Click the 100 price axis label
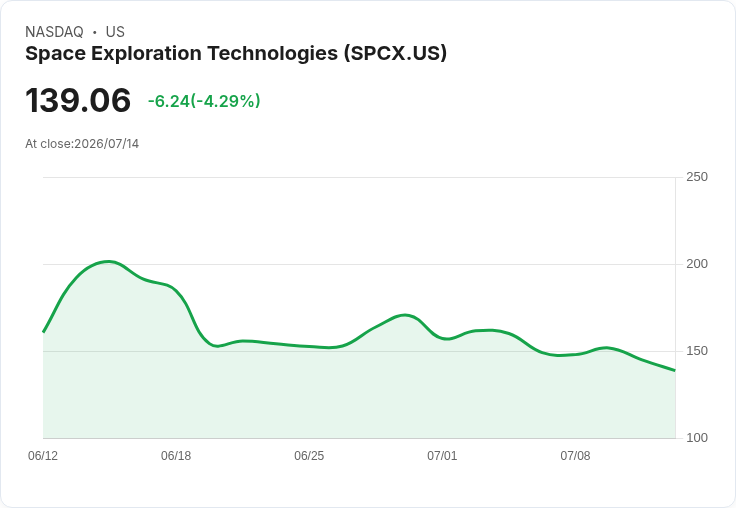This screenshot has width=736, height=508. point(697,438)
